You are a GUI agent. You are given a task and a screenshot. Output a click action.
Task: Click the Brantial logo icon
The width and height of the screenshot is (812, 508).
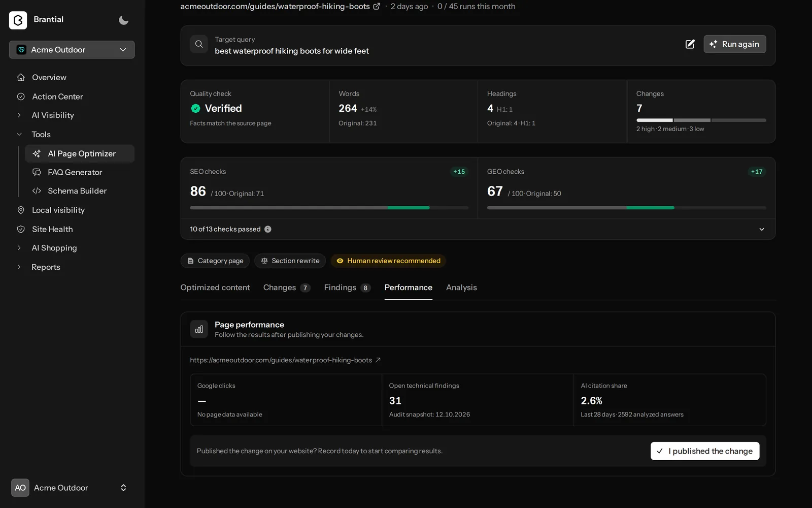[x=18, y=20]
